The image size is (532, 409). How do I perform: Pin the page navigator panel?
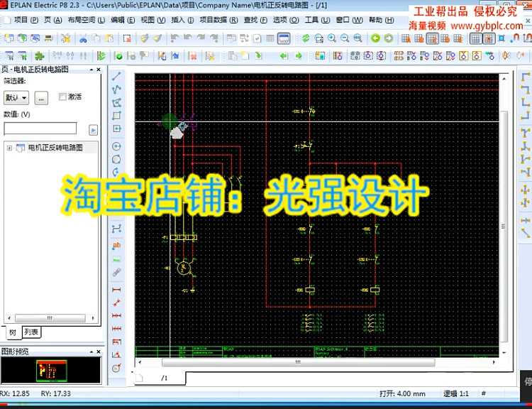(x=92, y=70)
